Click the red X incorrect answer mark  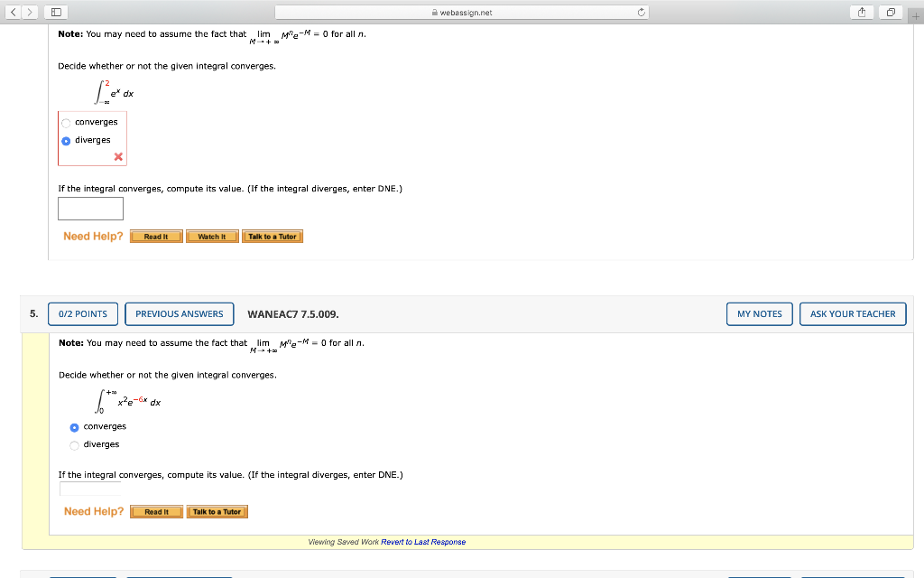pos(116,156)
